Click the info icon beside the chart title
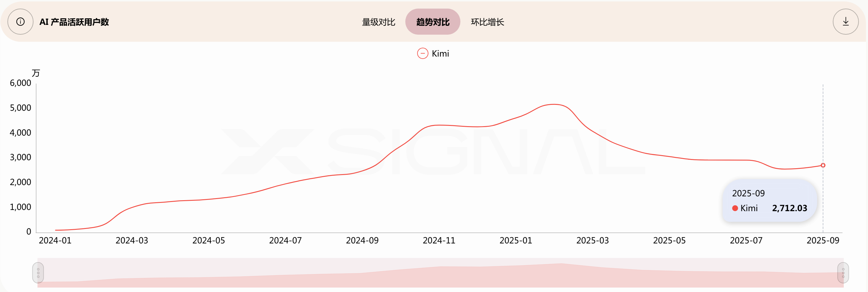The image size is (868, 292). (x=20, y=22)
